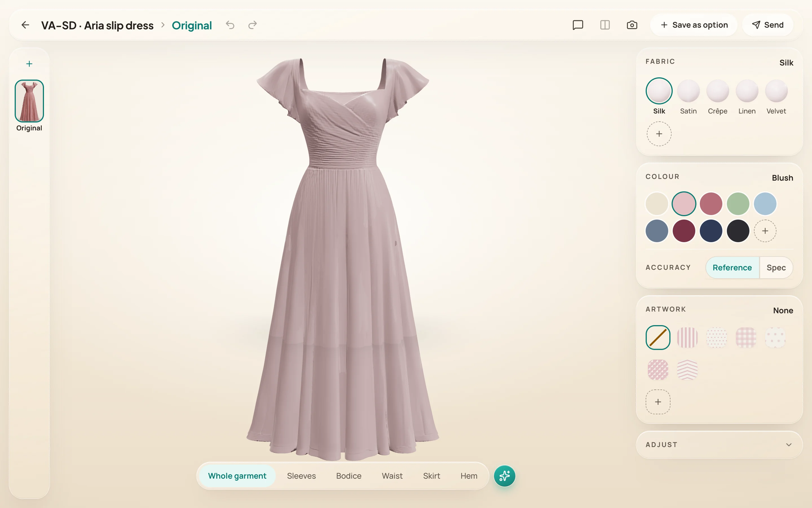812x508 pixels.
Task: Undo the last change
Action: tap(230, 25)
